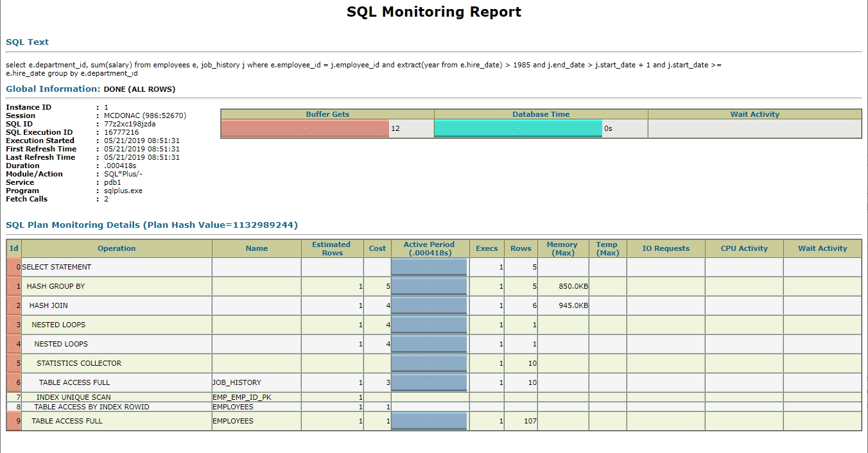Click the Active Period bar beside SELECT STATEMENT
The image size is (868, 453).
point(429,266)
